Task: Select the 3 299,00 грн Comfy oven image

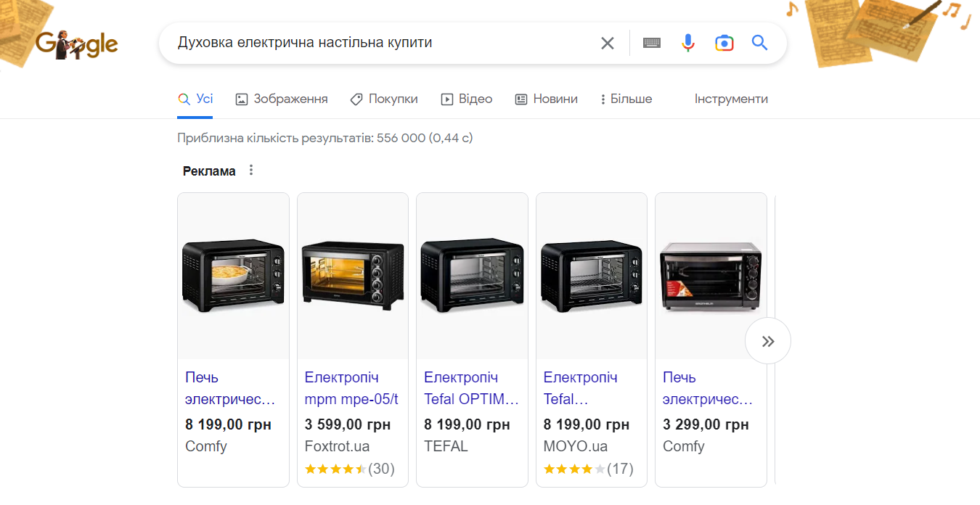Action: [711, 276]
